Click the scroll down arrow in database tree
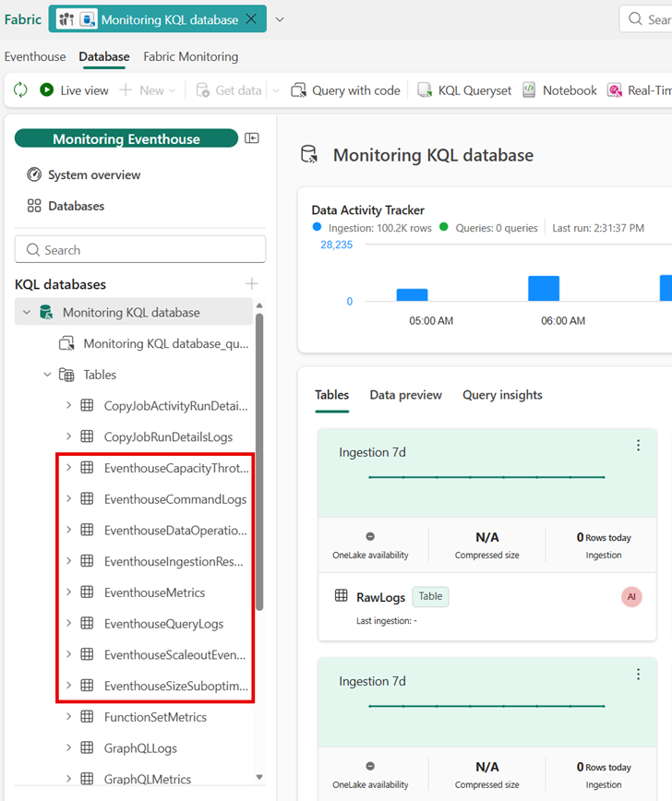The width and height of the screenshot is (672, 801). [x=259, y=777]
